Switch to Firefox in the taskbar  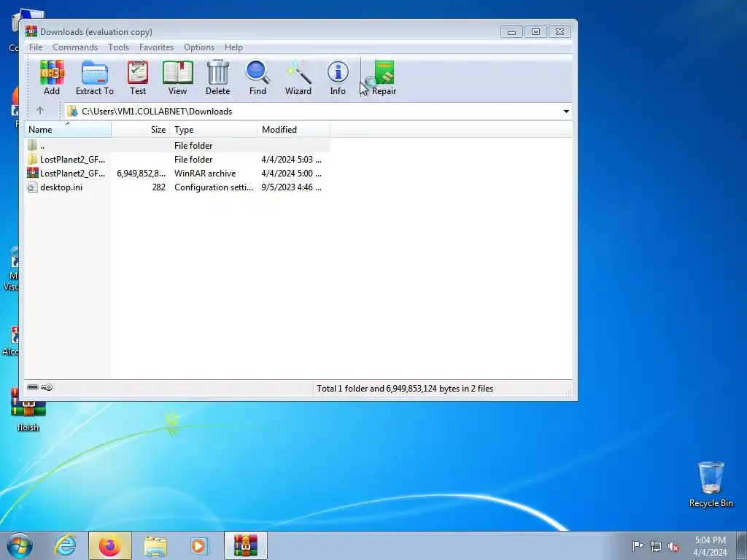(109, 545)
